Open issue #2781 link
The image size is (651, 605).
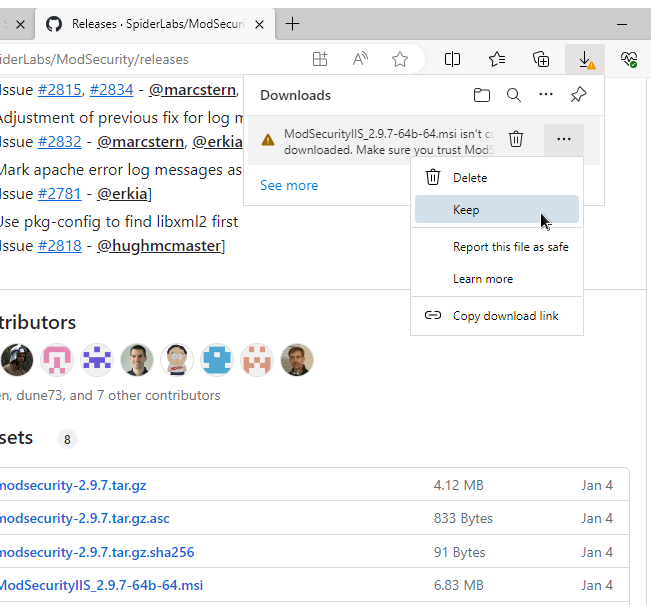tap(59, 194)
